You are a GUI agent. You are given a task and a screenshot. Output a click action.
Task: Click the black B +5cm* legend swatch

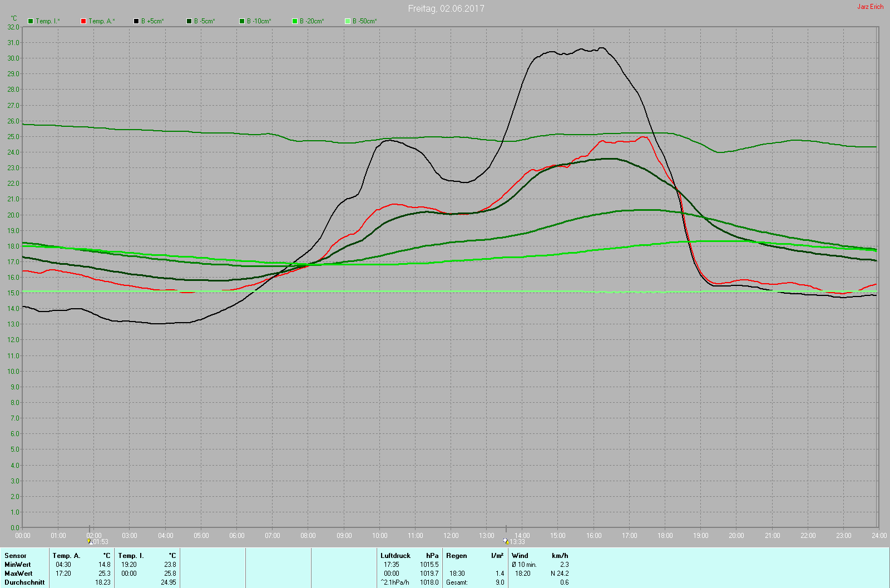(x=136, y=21)
